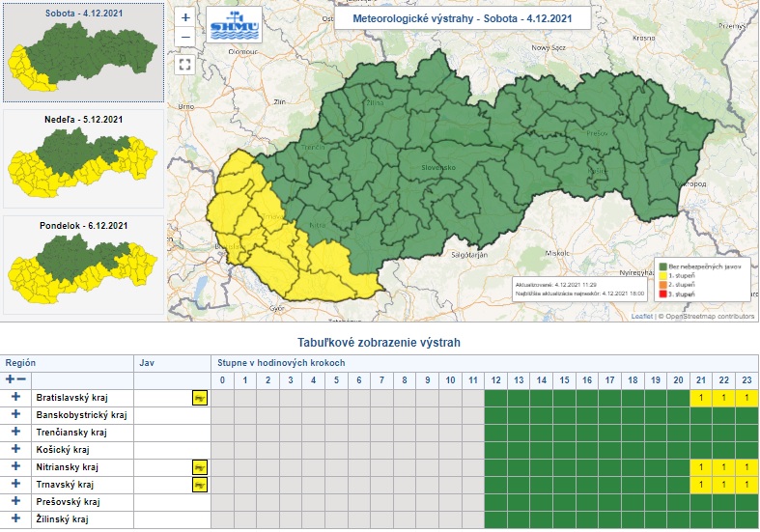Image resolution: width=760 pixels, height=532 pixels.
Task: Click warning icon in Trnavský kraj row
Action: tap(200, 485)
